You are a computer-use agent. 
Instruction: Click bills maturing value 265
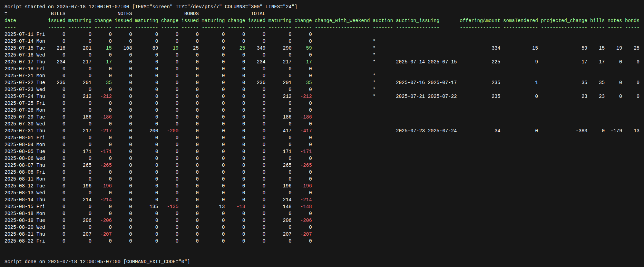pyautogui.click(x=87, y=165)
